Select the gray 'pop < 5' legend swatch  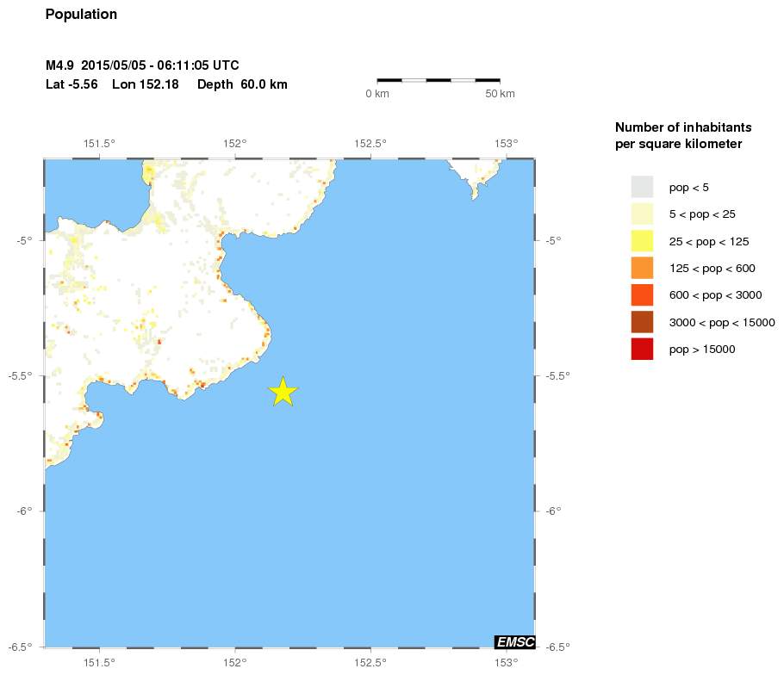642,187
